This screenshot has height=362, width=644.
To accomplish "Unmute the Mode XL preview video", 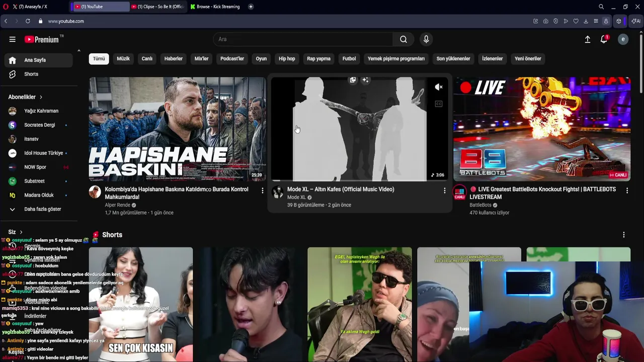I will (439, 87).
